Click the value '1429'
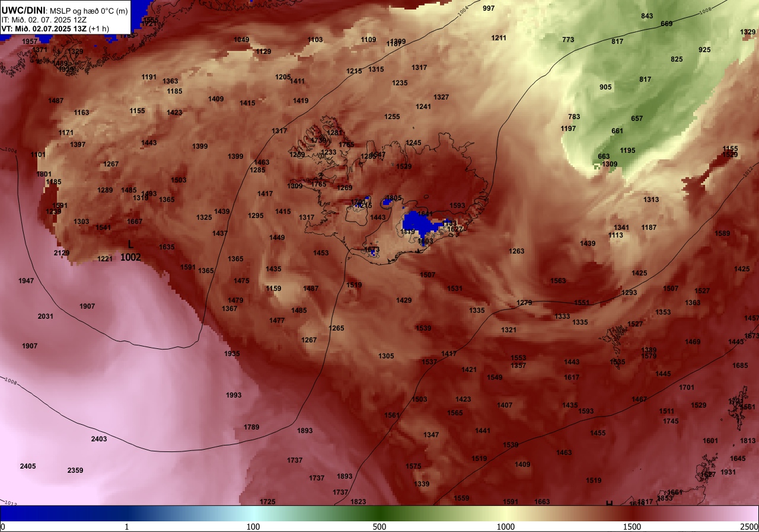The width and height of the screenshot is (759, 532). 404,300
